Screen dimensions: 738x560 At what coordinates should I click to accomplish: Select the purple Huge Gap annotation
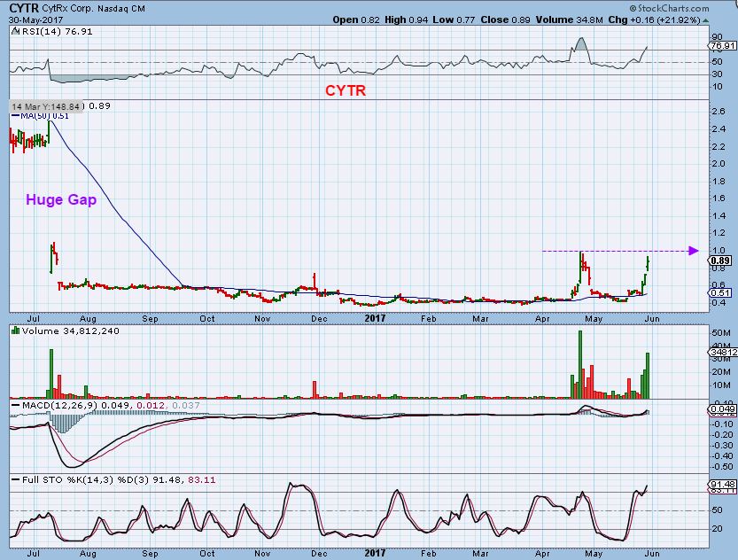pos(61,200)
